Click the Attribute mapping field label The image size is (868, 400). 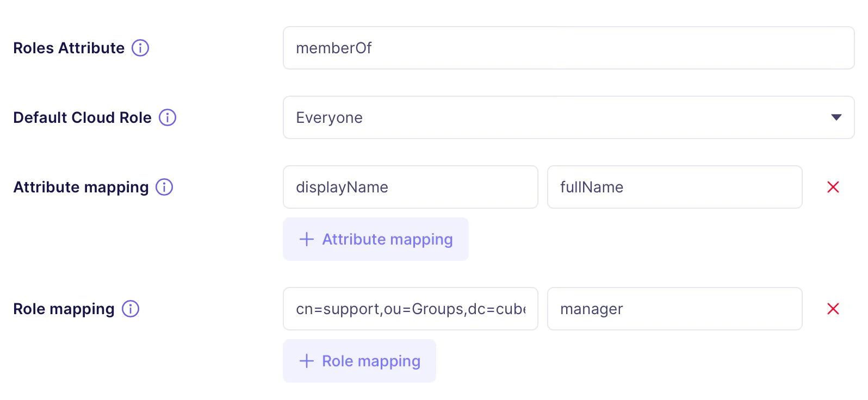pos(81,187)
